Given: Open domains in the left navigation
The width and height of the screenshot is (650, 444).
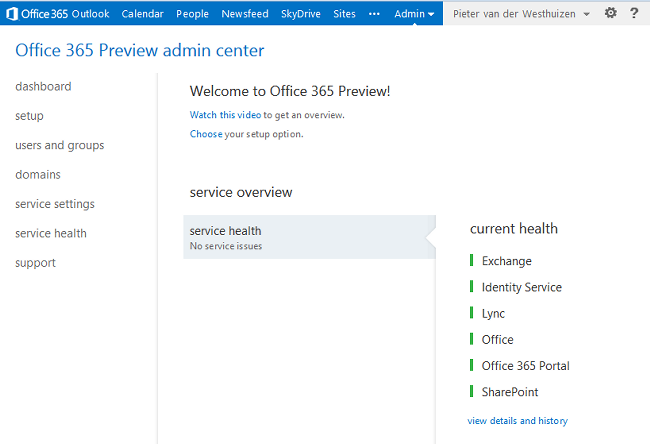Looking at the screenshot, I should coord(38,175).
